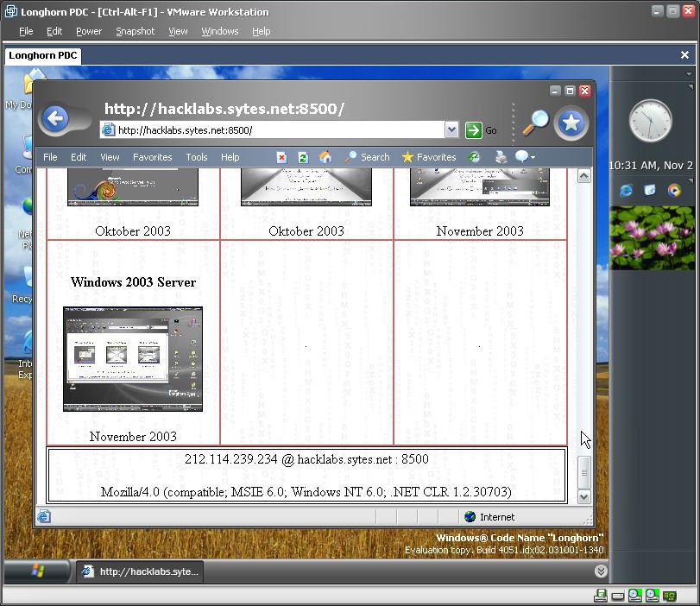700x606 pixels.
Task: Go to the Home page icon
Action: (x=325, y=157)
